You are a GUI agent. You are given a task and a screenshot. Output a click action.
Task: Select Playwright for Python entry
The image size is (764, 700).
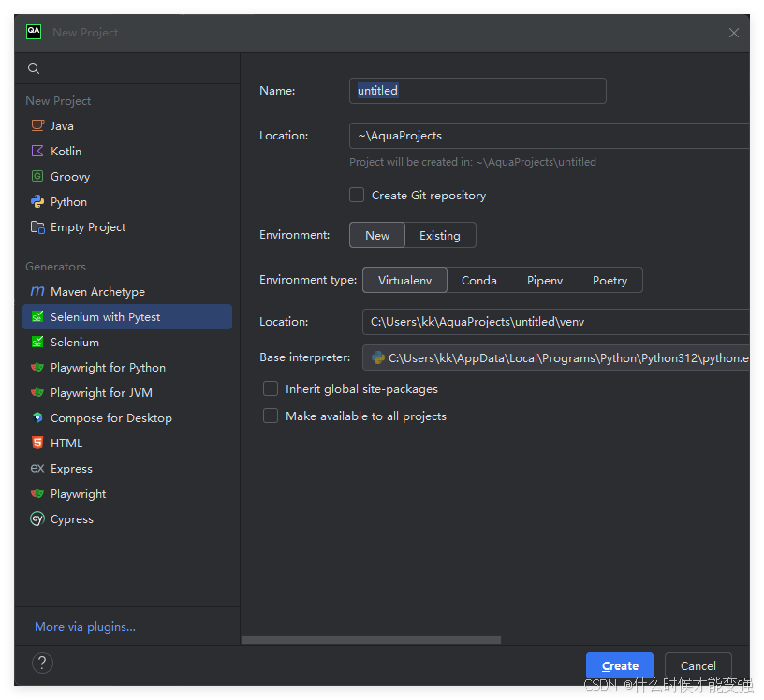(x=127, y=367)
